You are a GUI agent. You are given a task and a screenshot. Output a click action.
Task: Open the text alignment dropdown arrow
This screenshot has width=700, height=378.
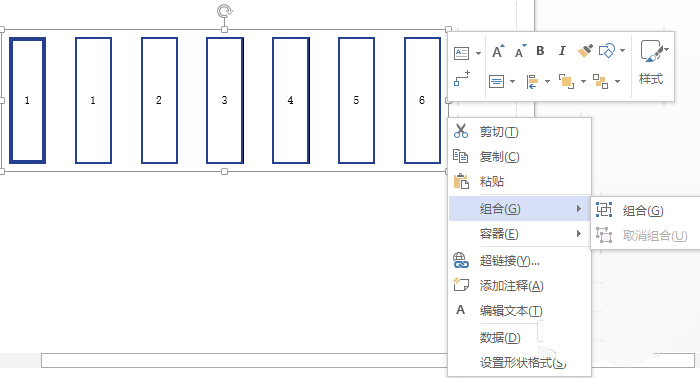tap(512, 81)
